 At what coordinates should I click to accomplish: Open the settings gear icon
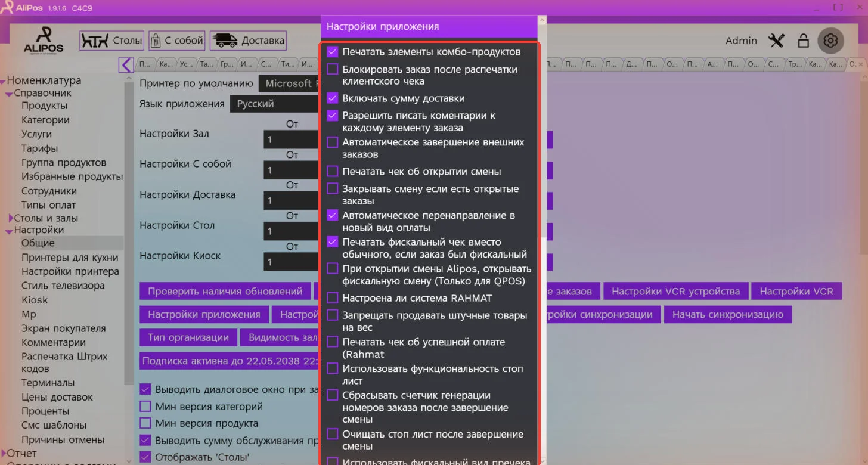tap(831, 41)
